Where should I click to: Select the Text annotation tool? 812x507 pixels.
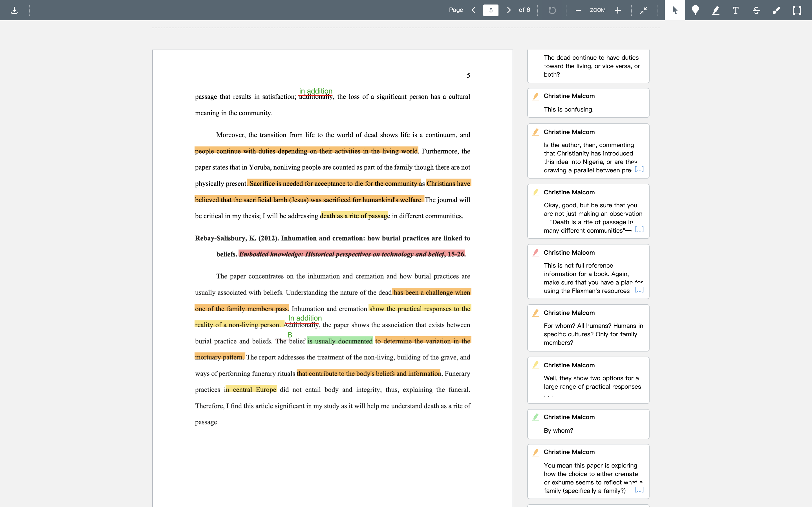point(736,10)
